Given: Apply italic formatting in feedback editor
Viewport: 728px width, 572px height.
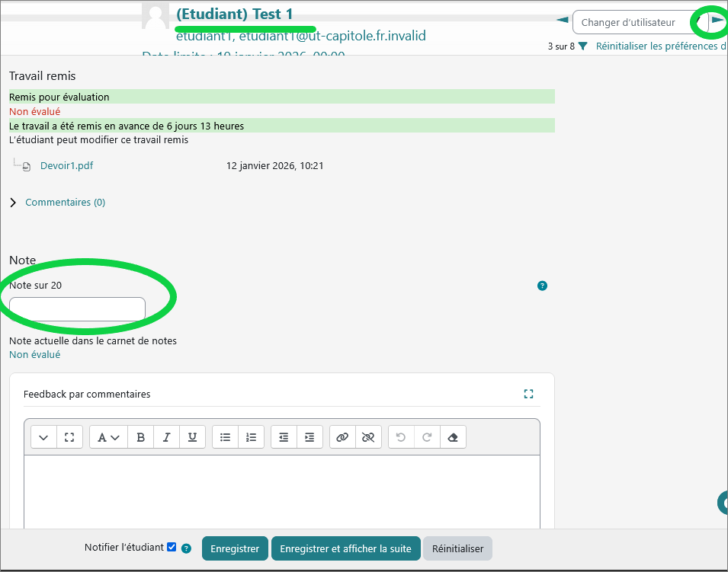Looking at the screenshot, I should tap(166, 437).
